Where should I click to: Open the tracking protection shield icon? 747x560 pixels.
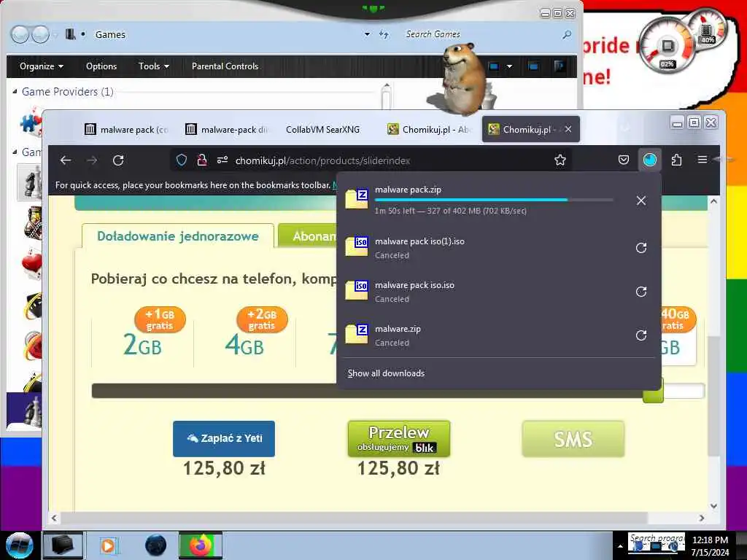[x=182, y=160]
